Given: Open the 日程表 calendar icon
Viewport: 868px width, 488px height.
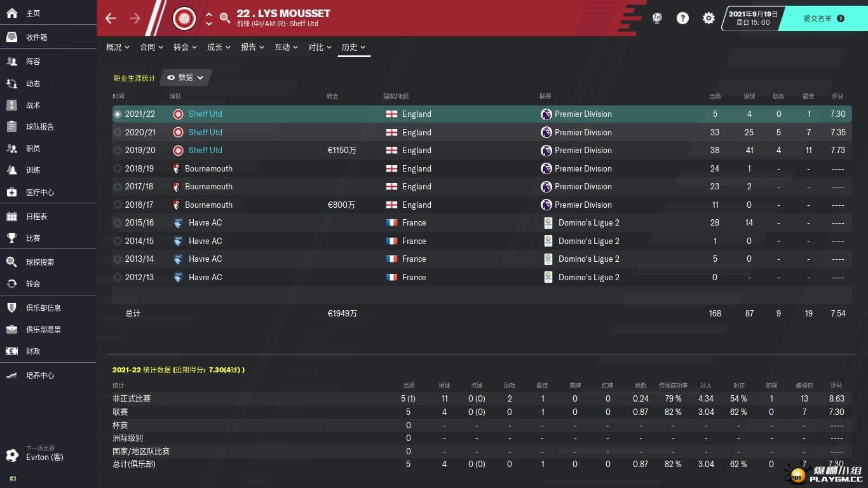Looking at the screenshot, I should coord(11,216).
